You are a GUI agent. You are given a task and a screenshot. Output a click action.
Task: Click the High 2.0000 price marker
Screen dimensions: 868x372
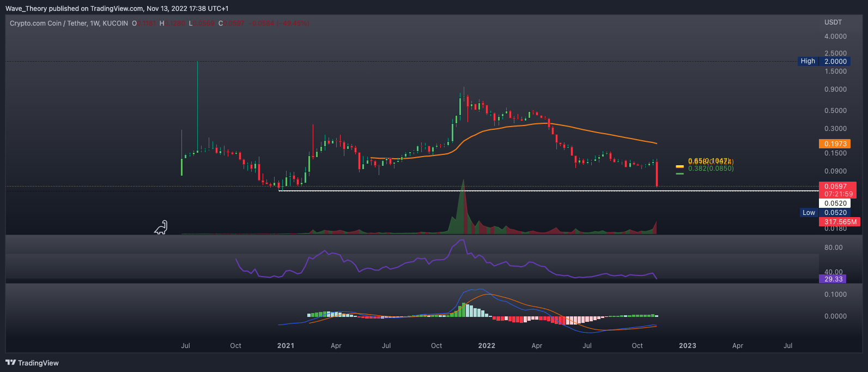823,61
